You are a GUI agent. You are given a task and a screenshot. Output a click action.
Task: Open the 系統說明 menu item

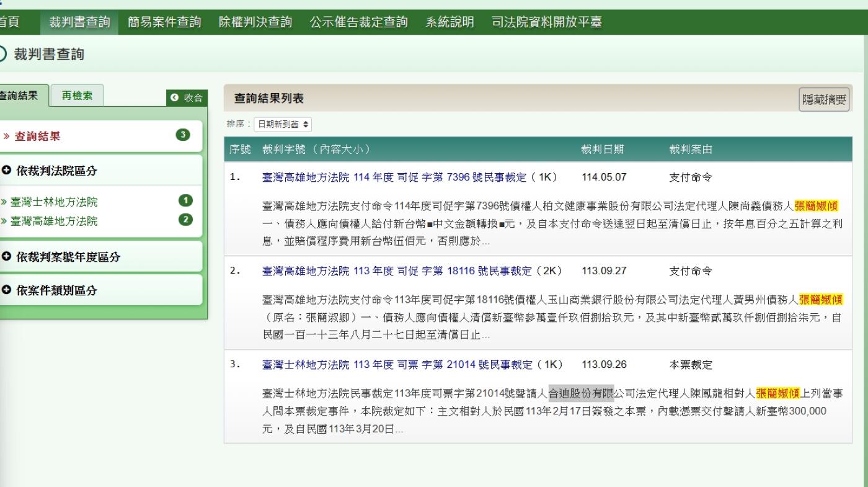[x=449, y=22]
